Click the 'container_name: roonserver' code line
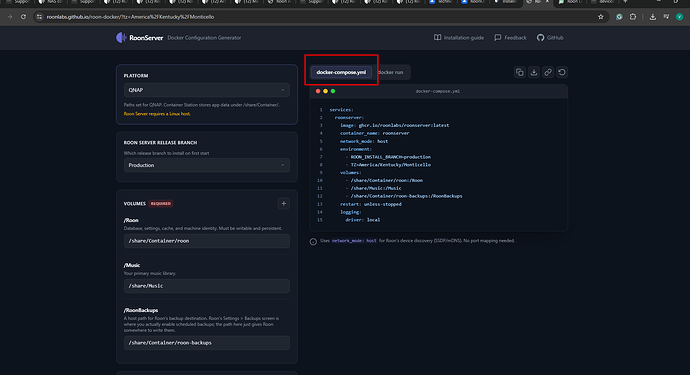 click(x=374, y=133)
